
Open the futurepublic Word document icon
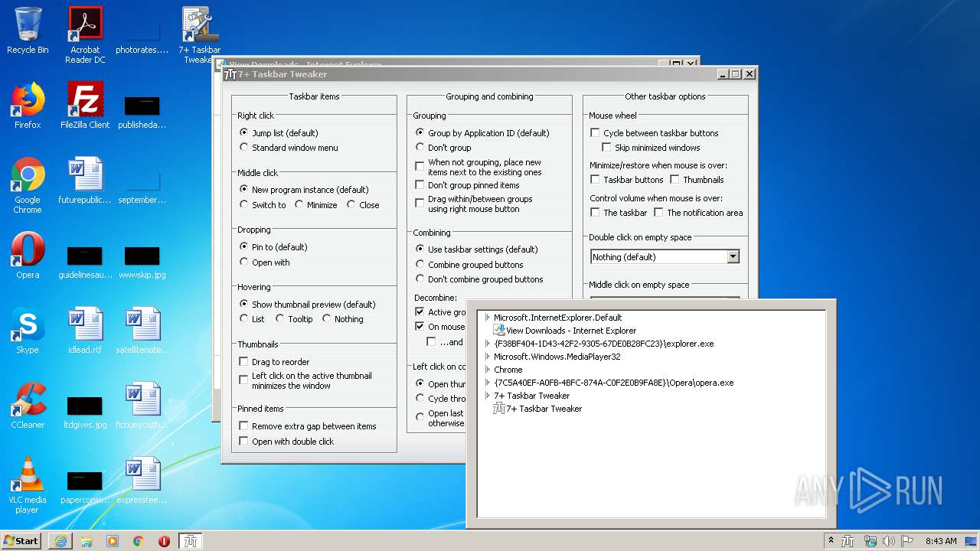point(85,181)
